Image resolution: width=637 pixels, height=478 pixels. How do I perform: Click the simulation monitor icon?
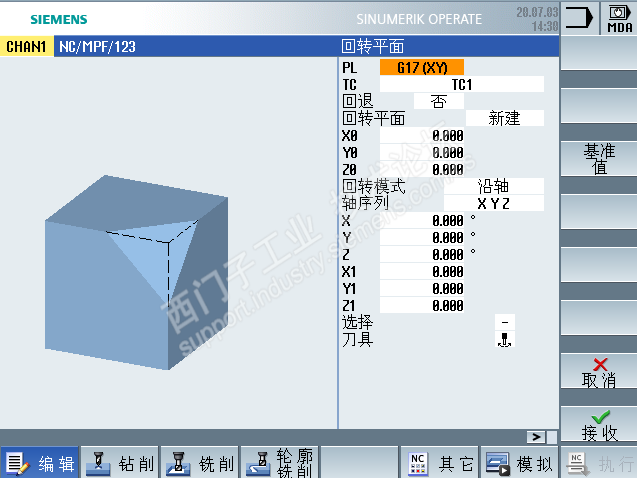[x=498, y=463]
